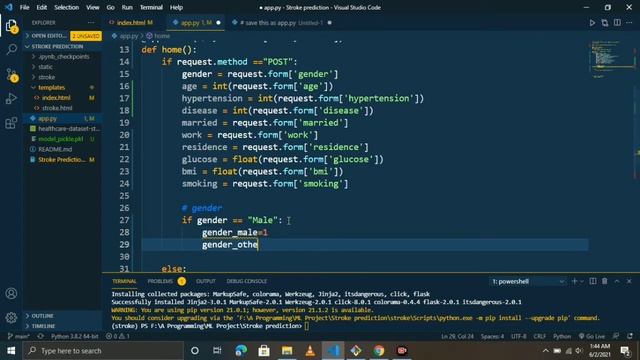The height and width of the screenshot is (360, 640).
Task: Maximize the terminal panel size
Action: [617, 281]
